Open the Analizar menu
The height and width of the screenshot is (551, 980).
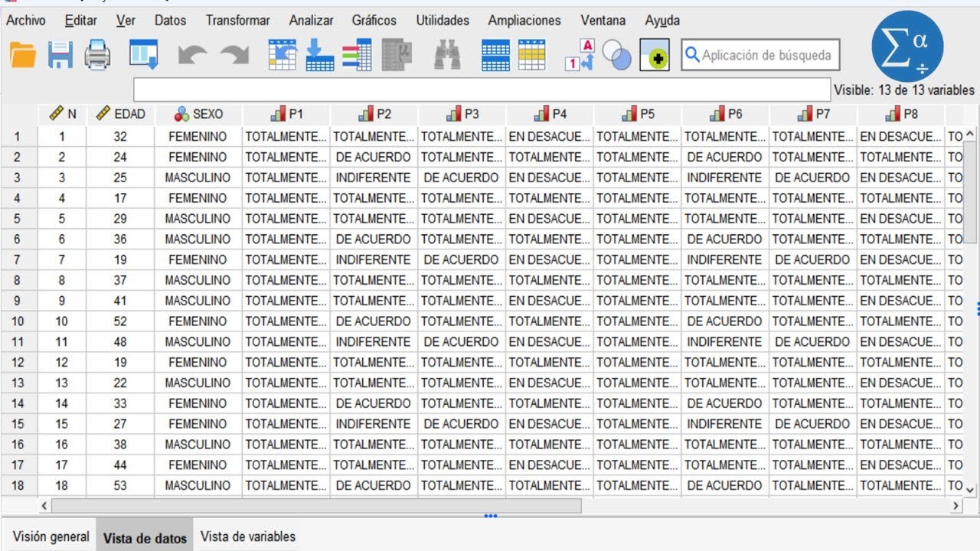pos(311,21)
